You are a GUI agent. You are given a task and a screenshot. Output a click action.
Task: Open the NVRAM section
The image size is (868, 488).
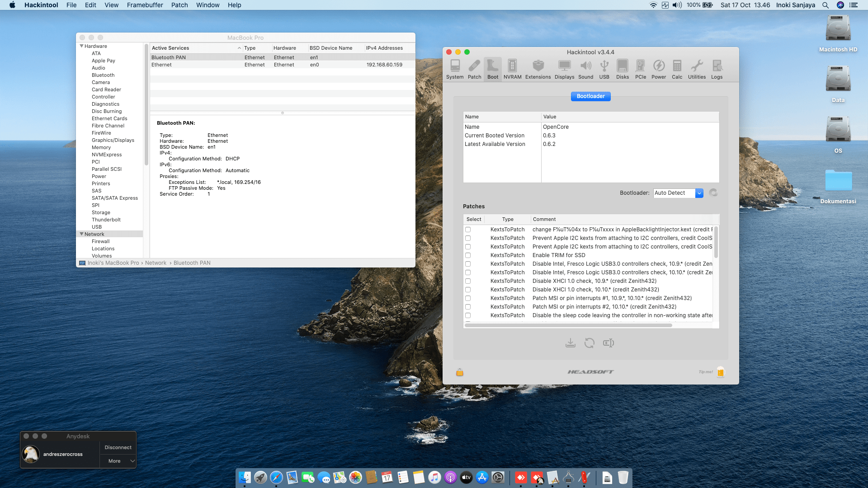tap(512, 70)
